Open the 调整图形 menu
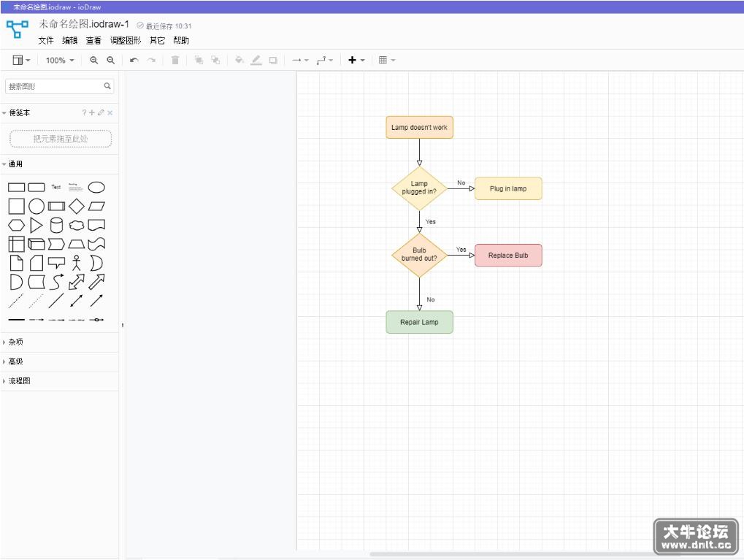Image resolution: width=744 pixels, height=560 pixels. (x=126, y=41)
